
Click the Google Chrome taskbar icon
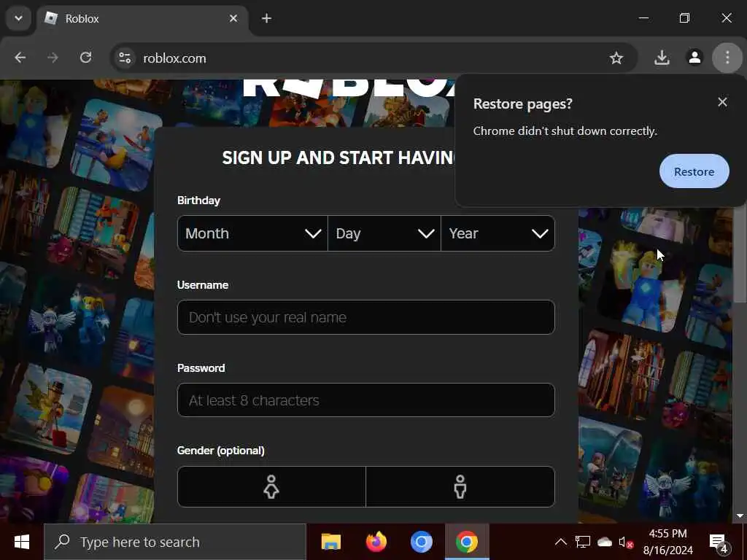[467, 542]
